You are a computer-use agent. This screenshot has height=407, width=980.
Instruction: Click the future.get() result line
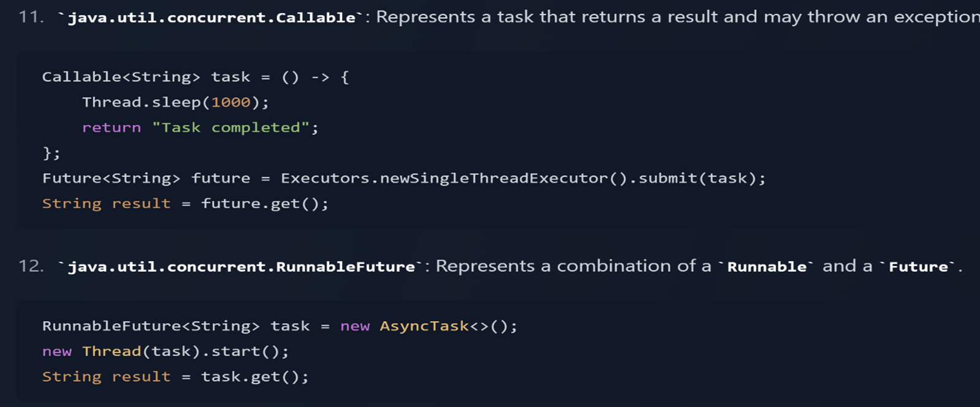(185, 203)
